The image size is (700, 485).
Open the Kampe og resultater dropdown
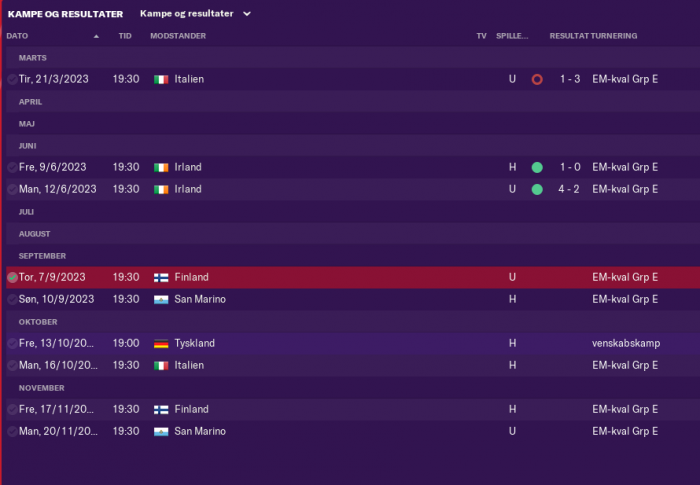point(196,14)
